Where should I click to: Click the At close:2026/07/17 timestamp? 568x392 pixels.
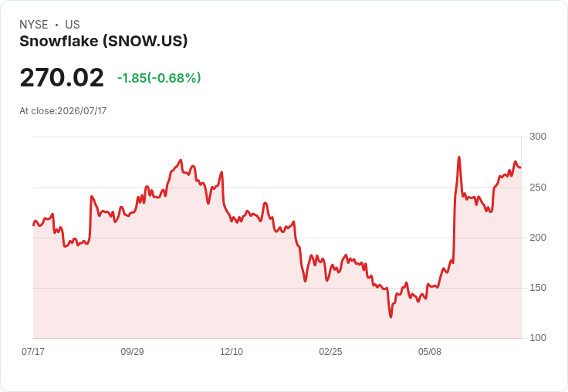(x=63, y=111)
